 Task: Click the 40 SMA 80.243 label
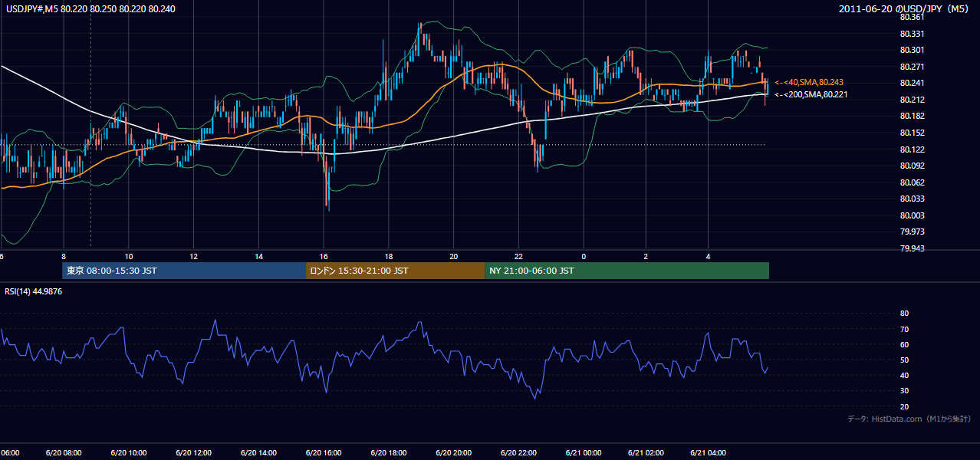810,82
